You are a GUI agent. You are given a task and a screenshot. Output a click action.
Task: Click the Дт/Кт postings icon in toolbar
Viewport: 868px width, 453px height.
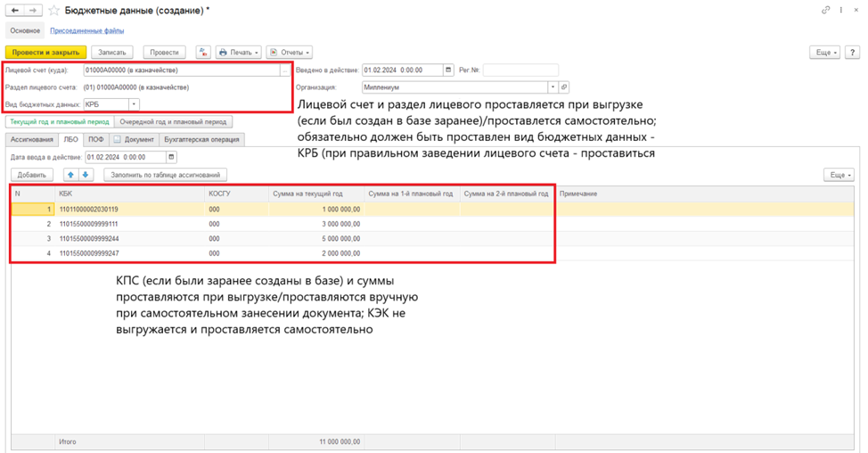(203, 52)
